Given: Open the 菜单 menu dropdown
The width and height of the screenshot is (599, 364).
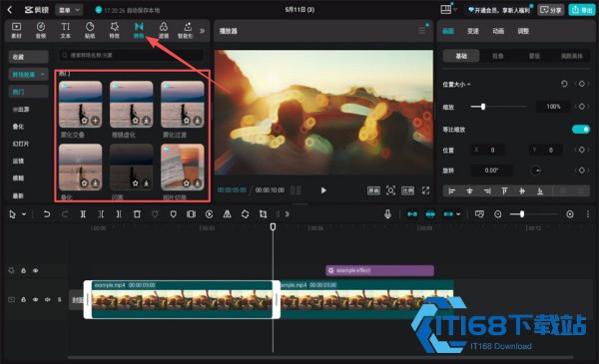Looking at the screenshot, I should click(69, 10).
